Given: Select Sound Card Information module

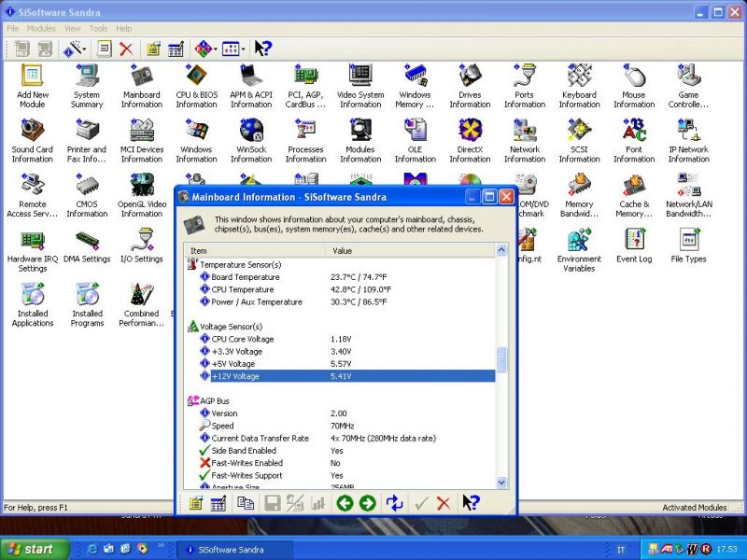Looking at the screenshot, I should point(33,141).
